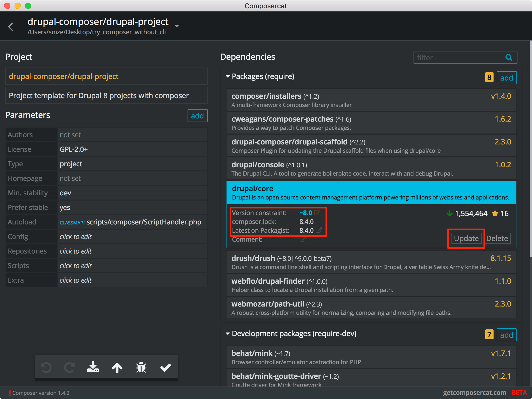Edit the License value GPL-2.0+
532x399 pixels.
[x=132, y=149]
